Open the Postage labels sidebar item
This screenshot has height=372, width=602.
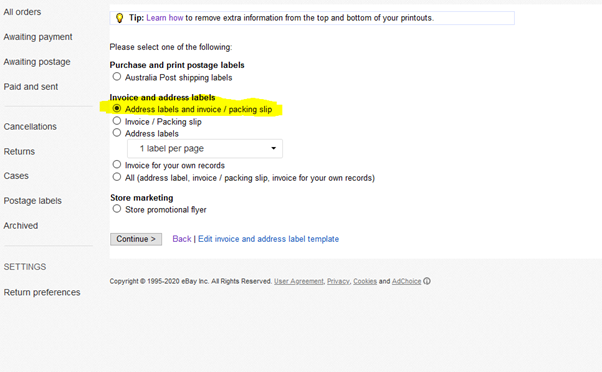click(33, 201)
